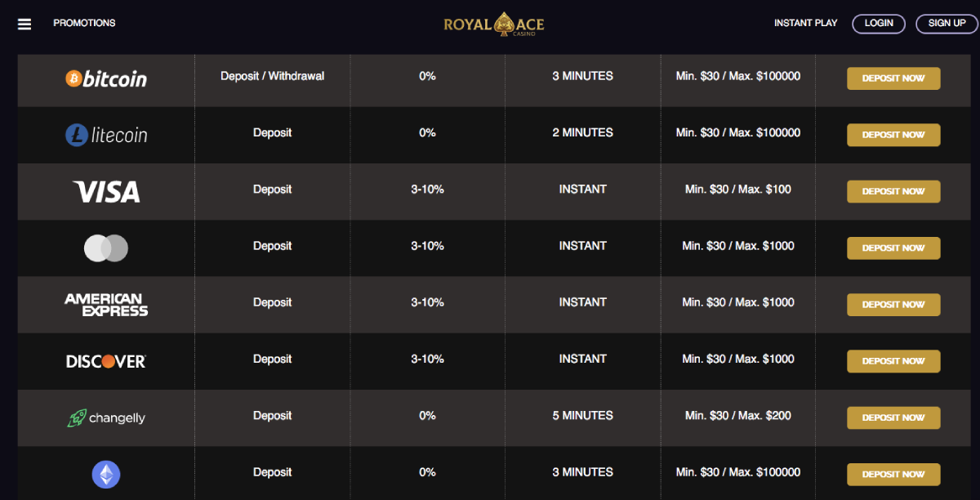Tap Deposit Now for Ethereum
Screen dimensions: 980x500
[x=893, y=474]
